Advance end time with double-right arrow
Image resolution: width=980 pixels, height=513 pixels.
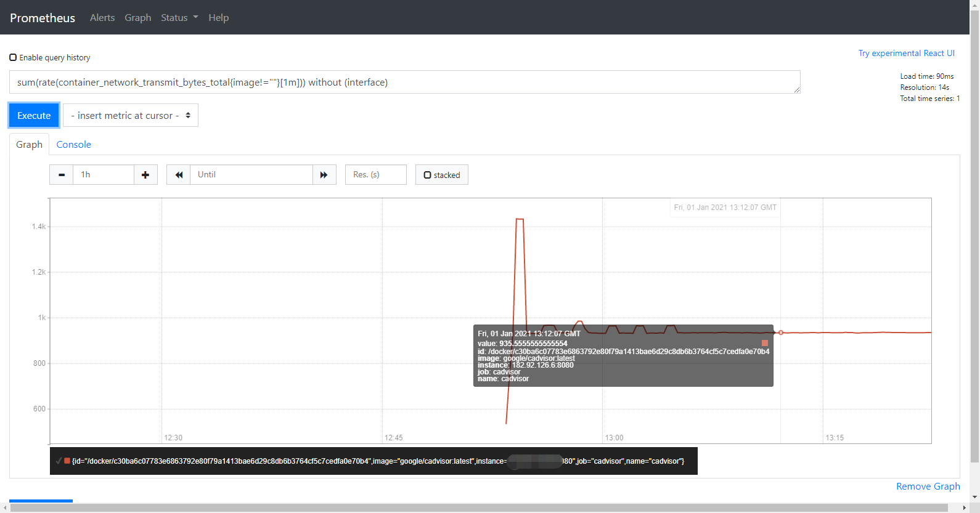(324, 175)
